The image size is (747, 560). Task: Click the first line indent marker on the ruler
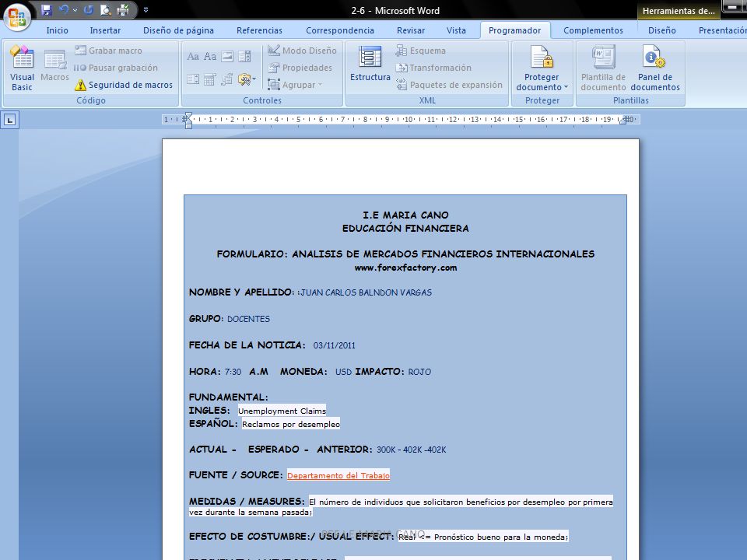tap(188, 115)
